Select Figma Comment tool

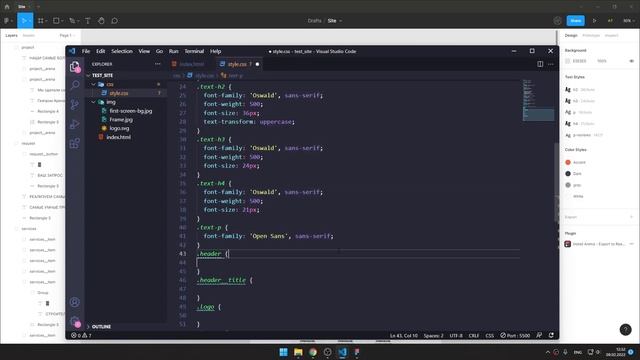(114, 20)
